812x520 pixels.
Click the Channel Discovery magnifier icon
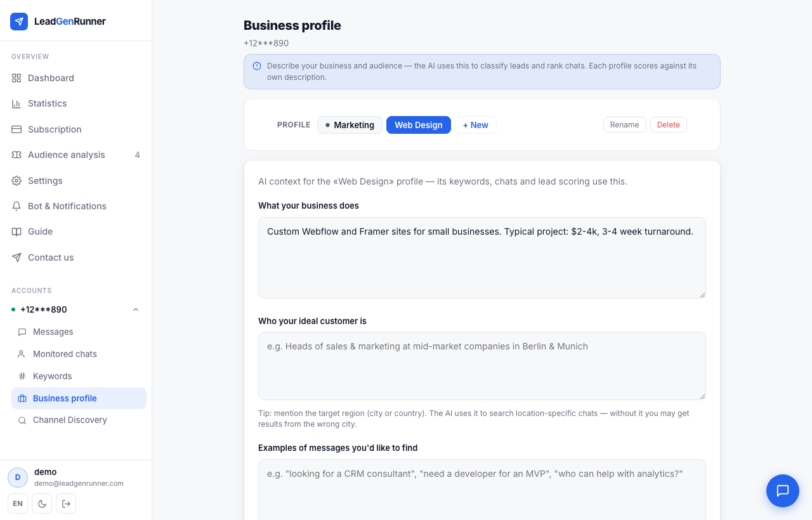point(22,420)
